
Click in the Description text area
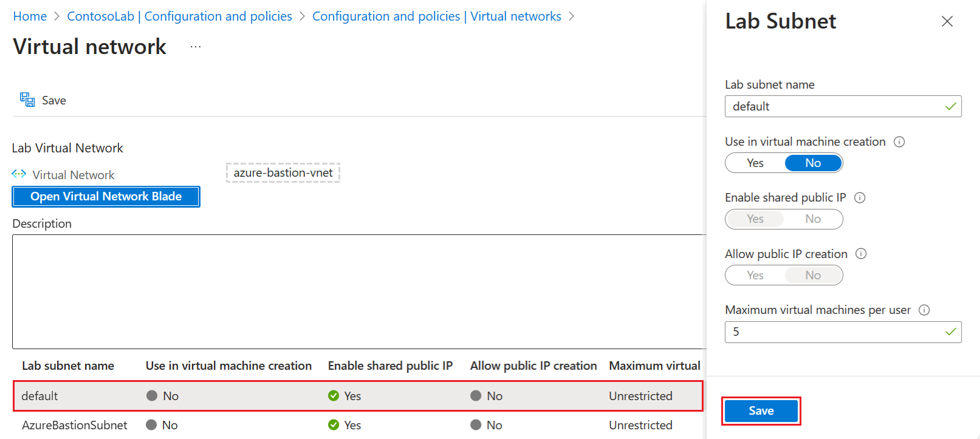pos(358,291)
